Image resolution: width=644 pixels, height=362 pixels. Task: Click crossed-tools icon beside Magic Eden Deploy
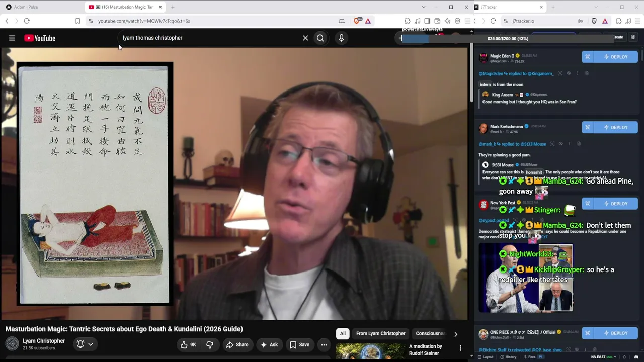click(588, 57)
